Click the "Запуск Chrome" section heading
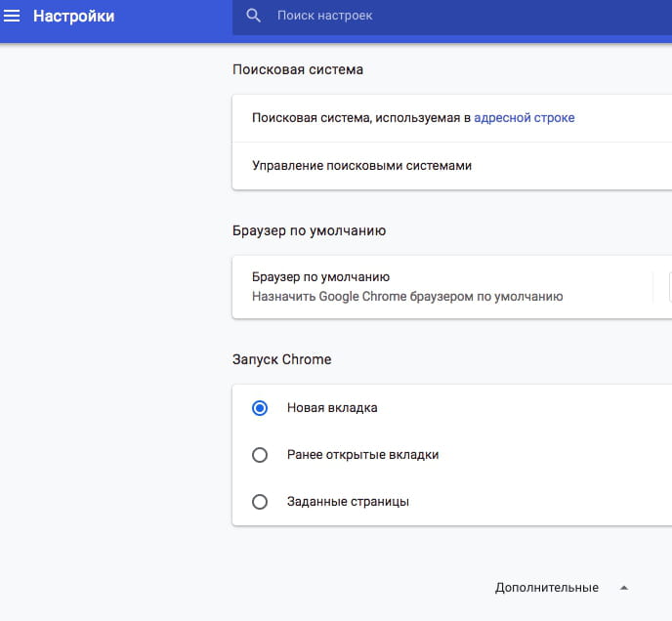Viewport: 672px width, 621px height. coord(282,359)
